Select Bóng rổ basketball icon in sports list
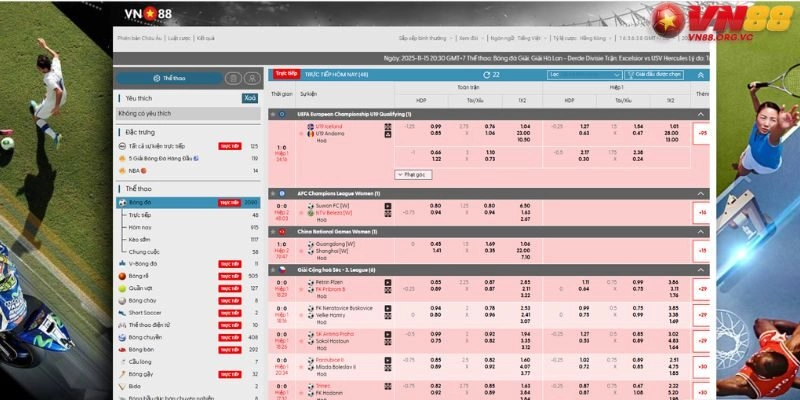This screenshot has width=800, height=400. [122, 276]
